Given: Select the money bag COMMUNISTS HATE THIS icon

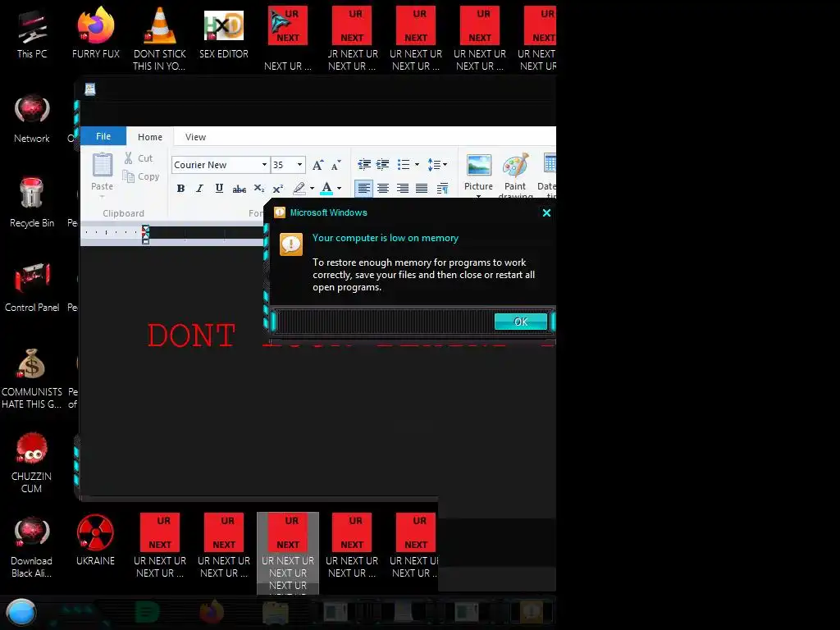Looking at the screenshot, I should pos(32,377).
